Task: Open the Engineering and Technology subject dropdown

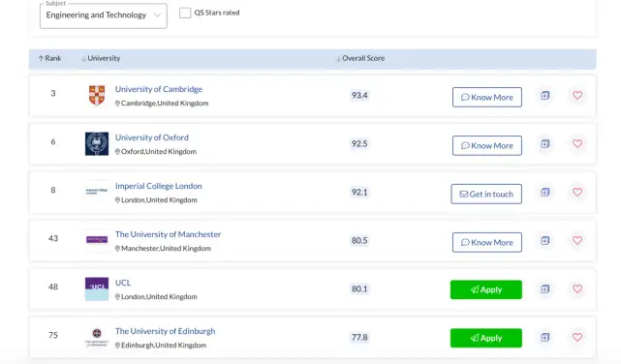Action: click(104, 15)
